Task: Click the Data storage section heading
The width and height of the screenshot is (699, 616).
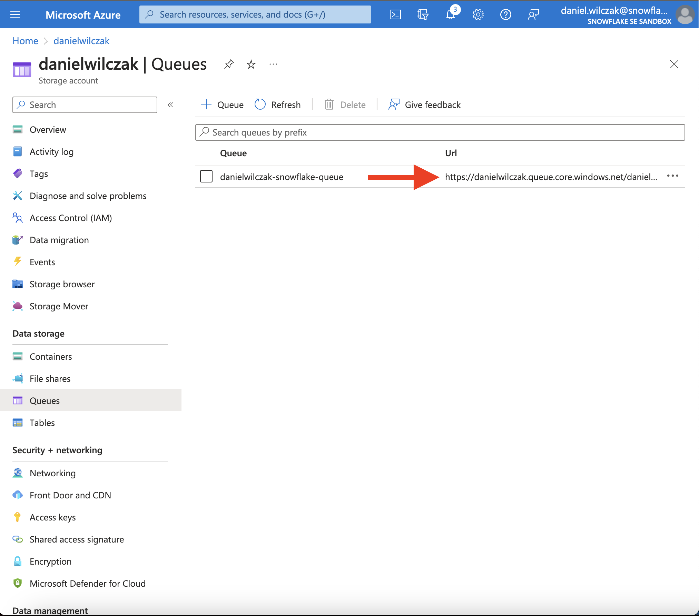Action: tap(39, 334)
